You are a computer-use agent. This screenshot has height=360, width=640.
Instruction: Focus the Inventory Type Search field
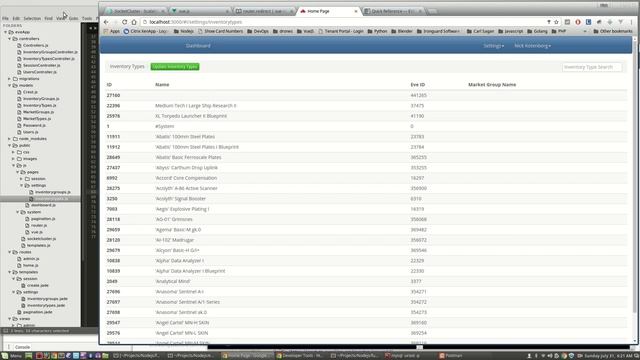click(591, 67)
